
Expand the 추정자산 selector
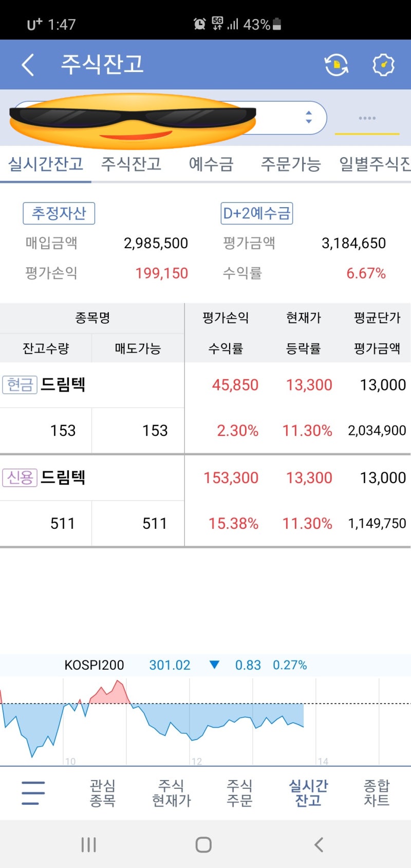(x=59, y=213)
